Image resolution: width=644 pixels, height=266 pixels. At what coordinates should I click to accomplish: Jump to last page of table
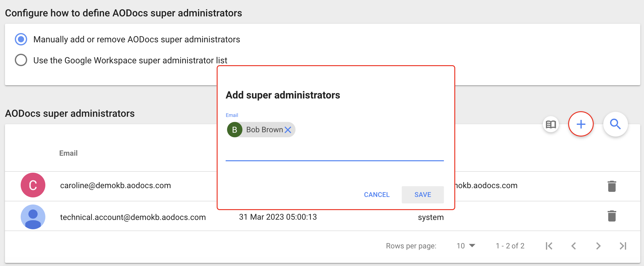[x=623, y=246]
